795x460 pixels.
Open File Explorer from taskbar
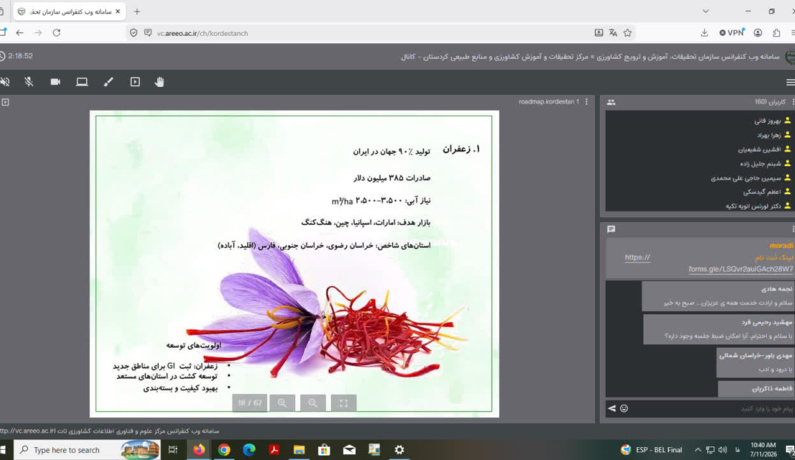(x=299, y=450)
